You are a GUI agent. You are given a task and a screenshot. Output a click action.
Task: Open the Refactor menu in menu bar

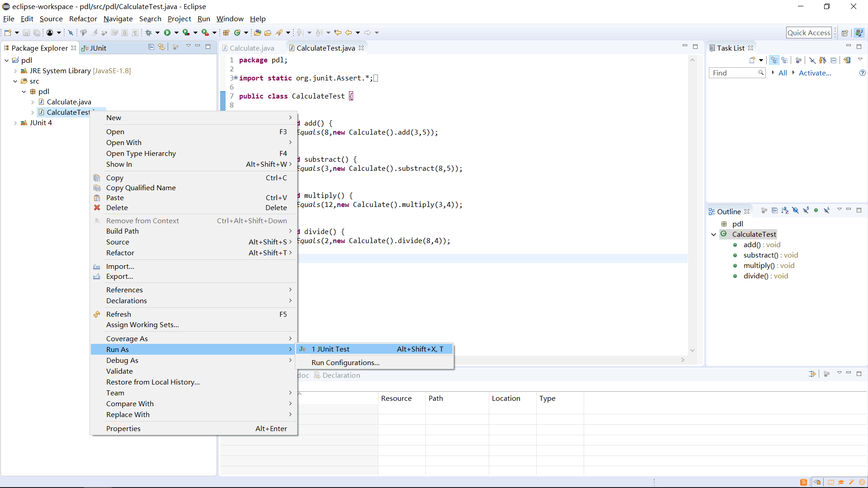(83, 19)
